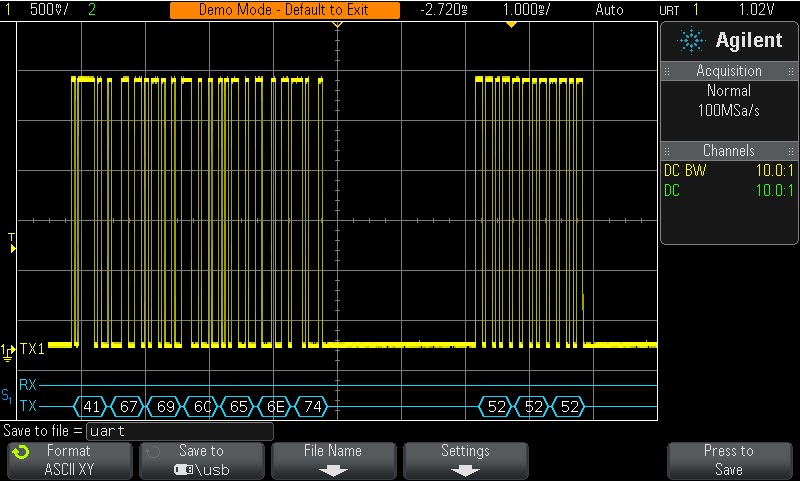Click the green channel 2 'DC' entry

point(672,191)
